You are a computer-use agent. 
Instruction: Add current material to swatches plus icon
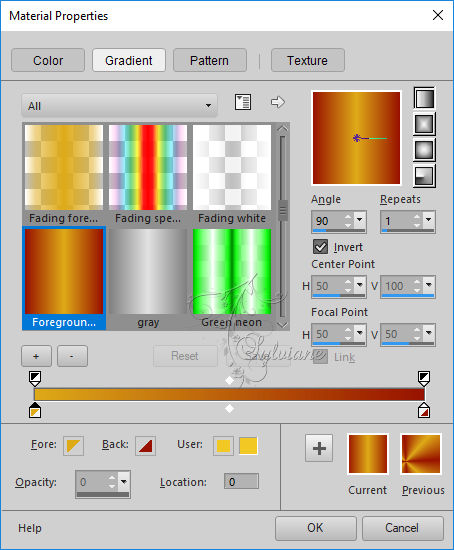[x=319, y=448]
